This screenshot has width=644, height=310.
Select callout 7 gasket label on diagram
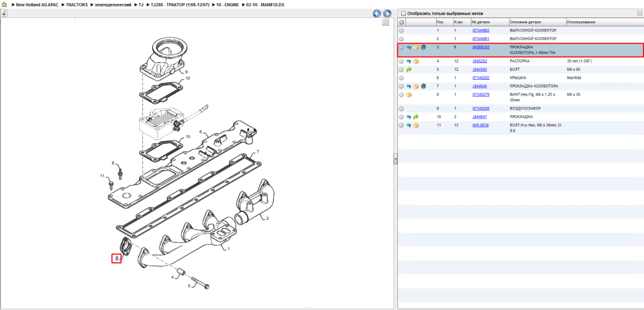(258, 152)
